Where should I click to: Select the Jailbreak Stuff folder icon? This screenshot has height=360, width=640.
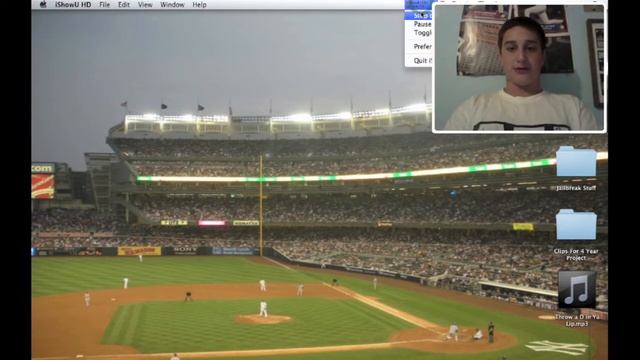tap(576, 162)
